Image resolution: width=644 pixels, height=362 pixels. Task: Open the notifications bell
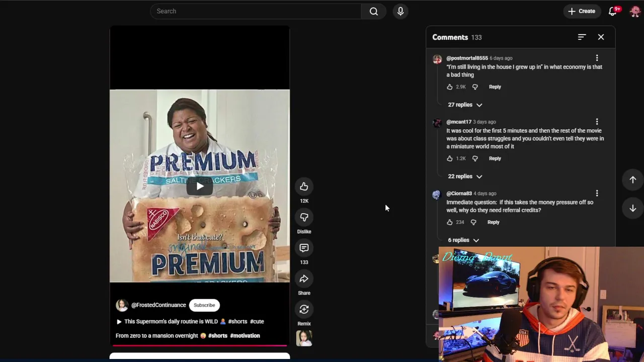pos(613,11)
